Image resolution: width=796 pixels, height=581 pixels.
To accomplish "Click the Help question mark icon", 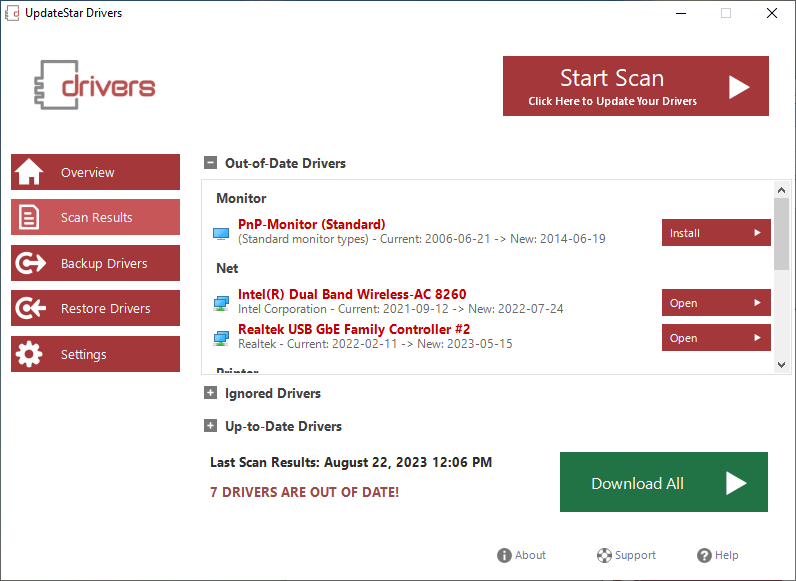I will [x=704, y=555].
